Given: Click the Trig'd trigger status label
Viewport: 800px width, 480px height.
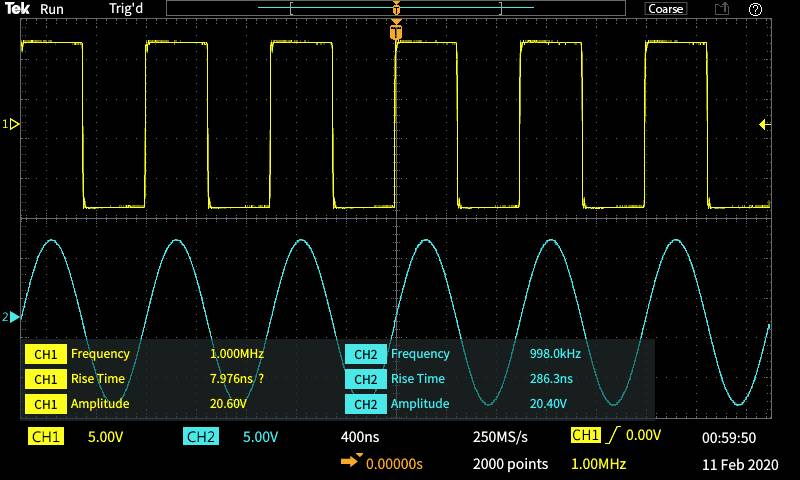Looking at the screenshot, I should (x=127, y=9).
